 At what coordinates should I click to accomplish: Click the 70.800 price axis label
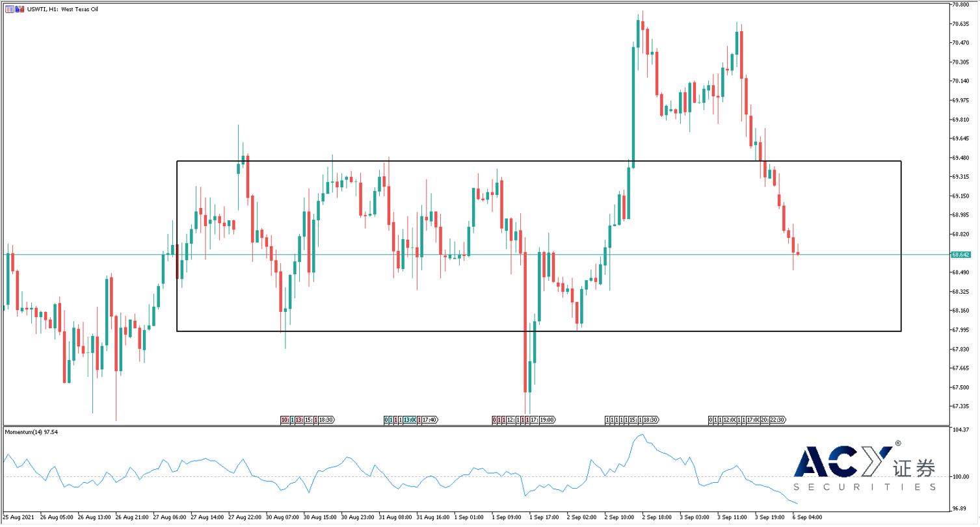pyautogui.click(x=960, y=5)
